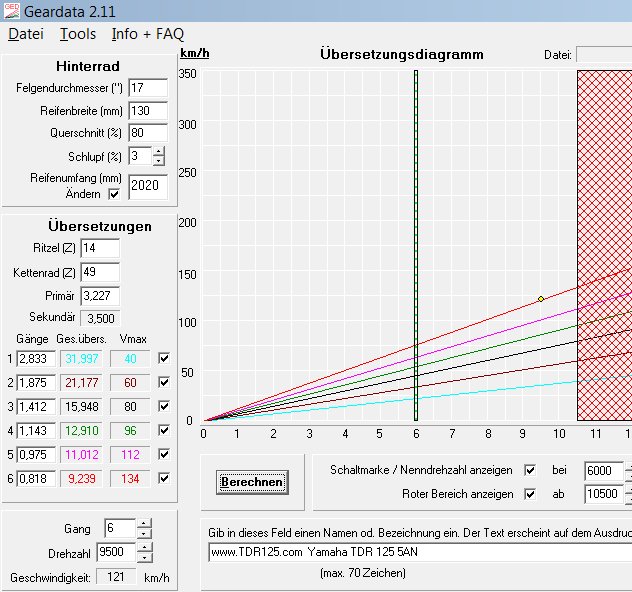Open the Info + FAQ menu

click(148, 34)
